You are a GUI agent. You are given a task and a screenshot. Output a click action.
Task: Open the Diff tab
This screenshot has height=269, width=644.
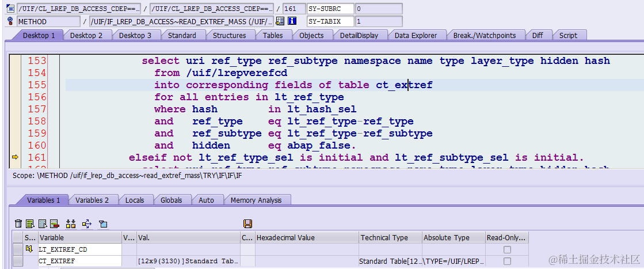pyautogui.click(x=538, y=35)
